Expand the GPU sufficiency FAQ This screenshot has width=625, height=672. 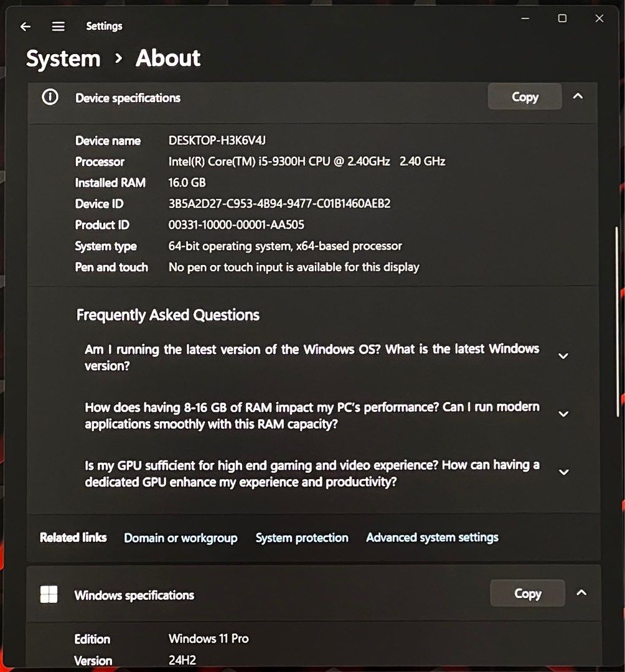coord(563,472)
